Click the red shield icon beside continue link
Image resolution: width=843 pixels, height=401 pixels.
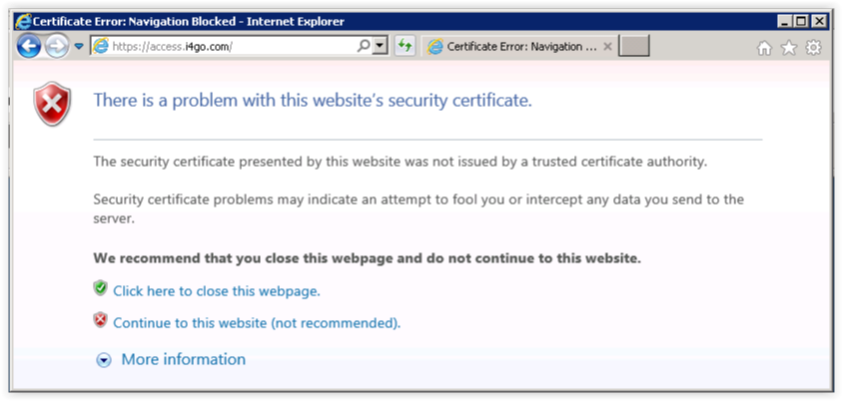[x=100, y=320]
